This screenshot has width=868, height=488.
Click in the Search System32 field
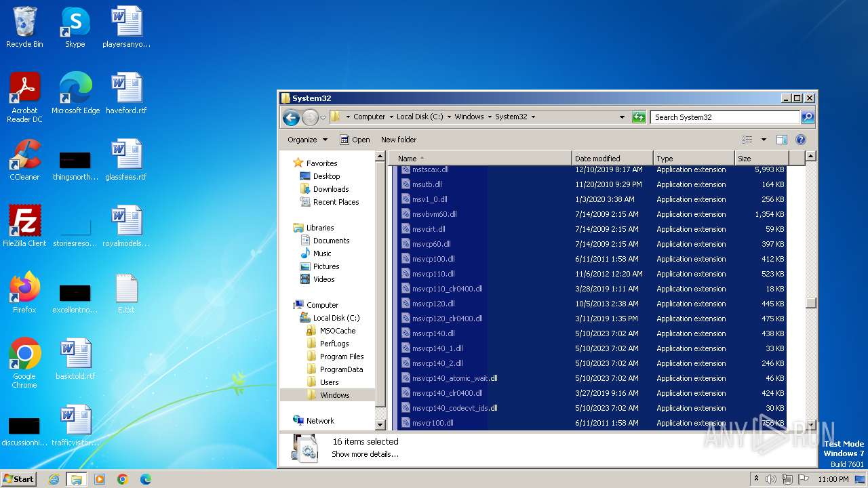[725, 117]
